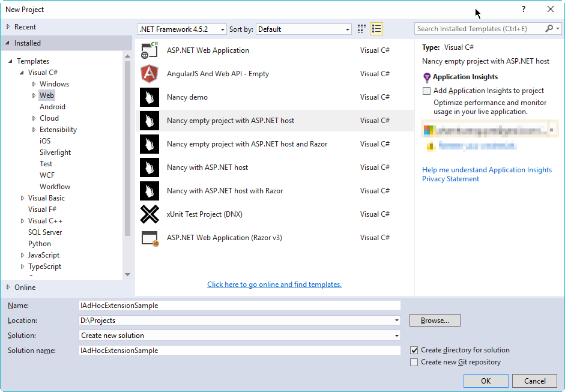Click the xUnit Test Project (DNX) icon
Image resolution: width=565 pixels, height=392 pixels.
(149, 214)
